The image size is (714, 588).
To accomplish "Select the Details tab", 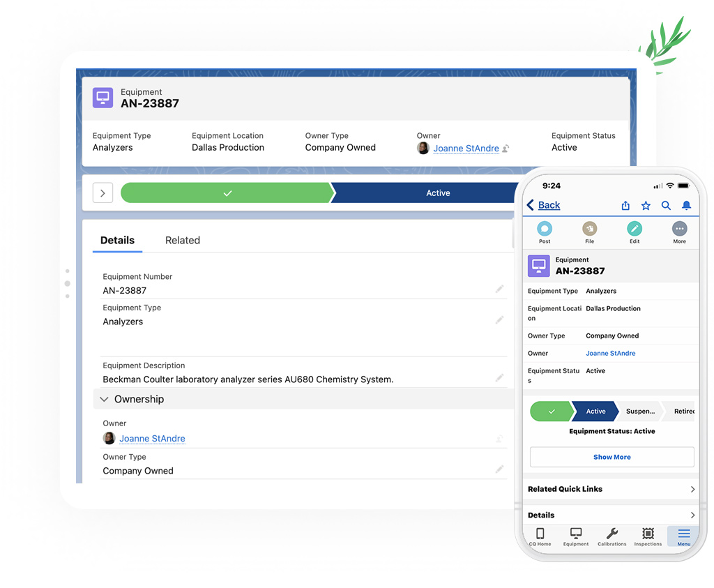I will point(117,240).
